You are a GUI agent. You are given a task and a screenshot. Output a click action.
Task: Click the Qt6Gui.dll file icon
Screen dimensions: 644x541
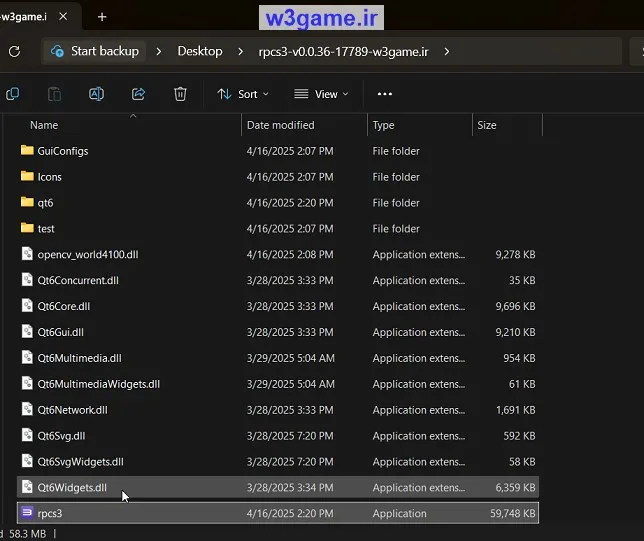27,332
